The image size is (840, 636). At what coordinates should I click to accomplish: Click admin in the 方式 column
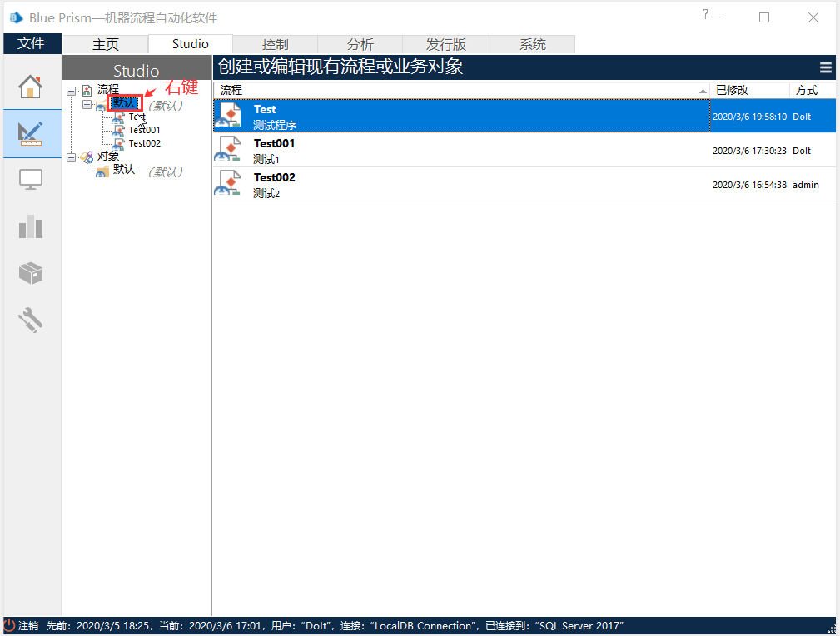tap(806, 186)
